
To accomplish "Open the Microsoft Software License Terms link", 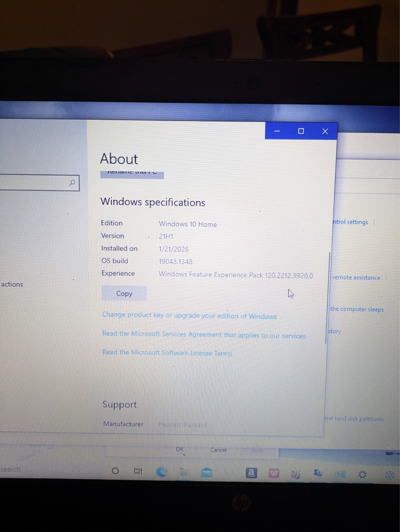I will click(167, 352).
